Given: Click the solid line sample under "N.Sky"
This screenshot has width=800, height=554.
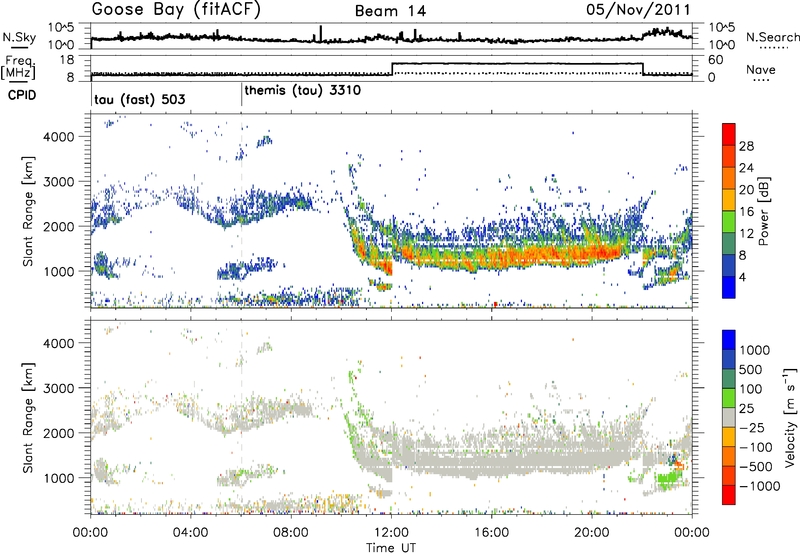Looking at the screenshot, I should click(x=19, y=48).
